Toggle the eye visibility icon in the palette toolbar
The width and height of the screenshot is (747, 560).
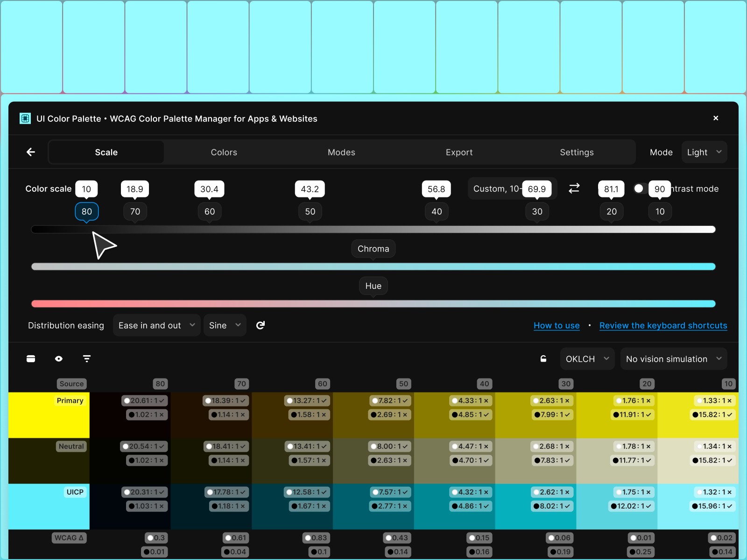point(58,358)
